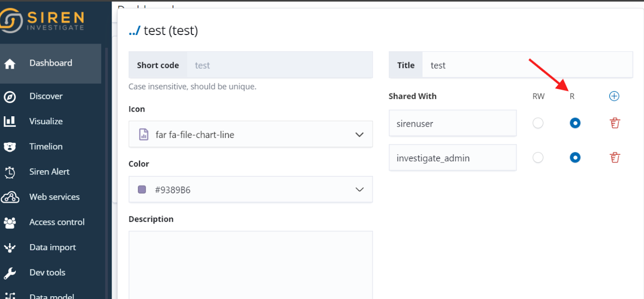Expand the Icon dropdown chevron

tap(359, 135)
